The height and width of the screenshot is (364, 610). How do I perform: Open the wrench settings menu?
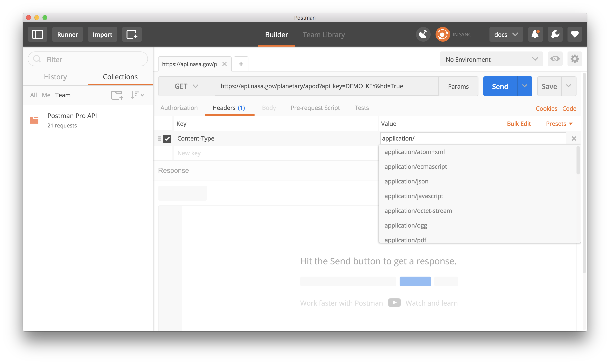pyautogui.click(x=555, y=34)
